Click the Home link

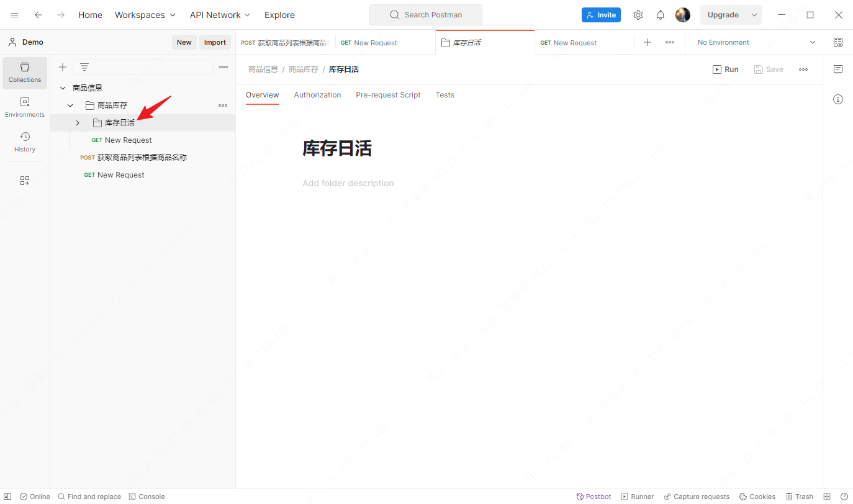(90, 15)
